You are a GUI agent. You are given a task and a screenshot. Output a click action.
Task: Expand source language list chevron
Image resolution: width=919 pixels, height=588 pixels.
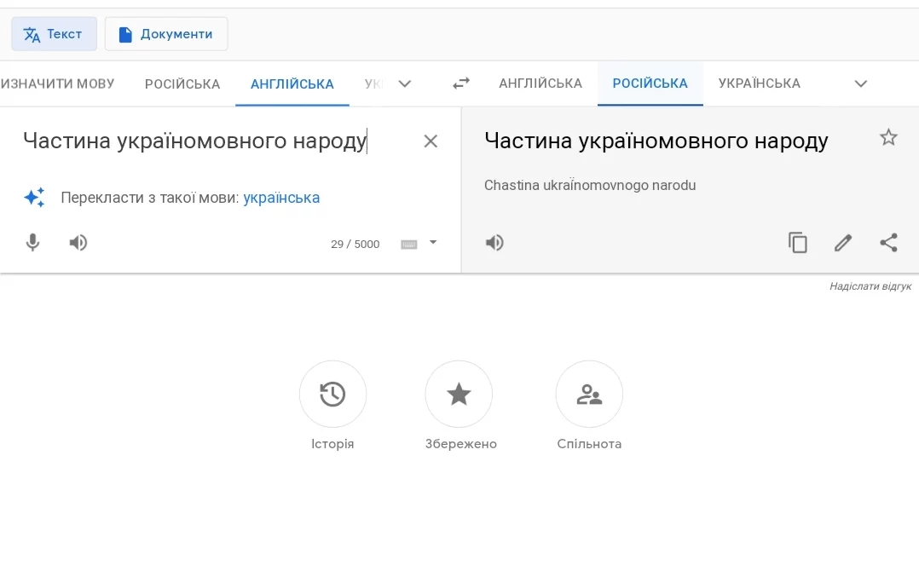(404, 84)
